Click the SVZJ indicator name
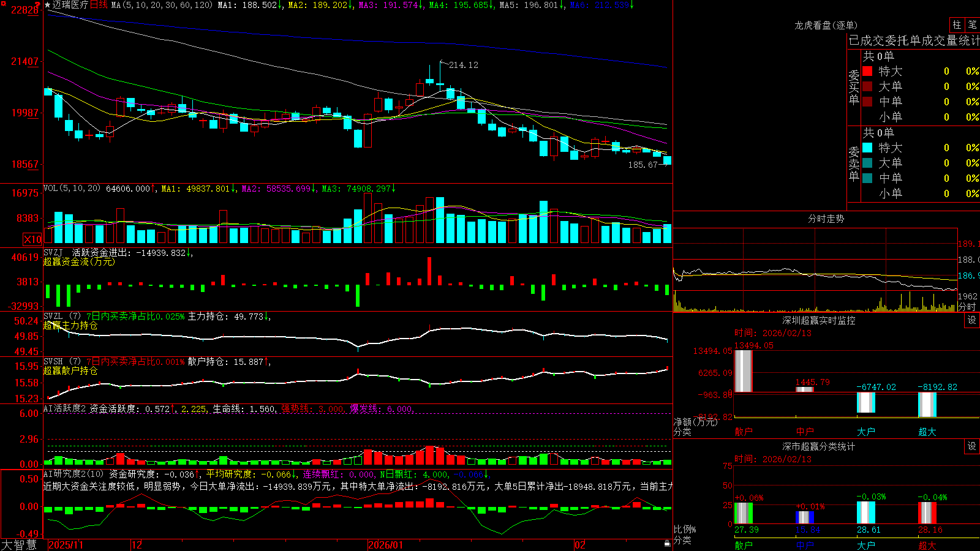The height and width of the screenshot is (551, 980). [53, 253]
